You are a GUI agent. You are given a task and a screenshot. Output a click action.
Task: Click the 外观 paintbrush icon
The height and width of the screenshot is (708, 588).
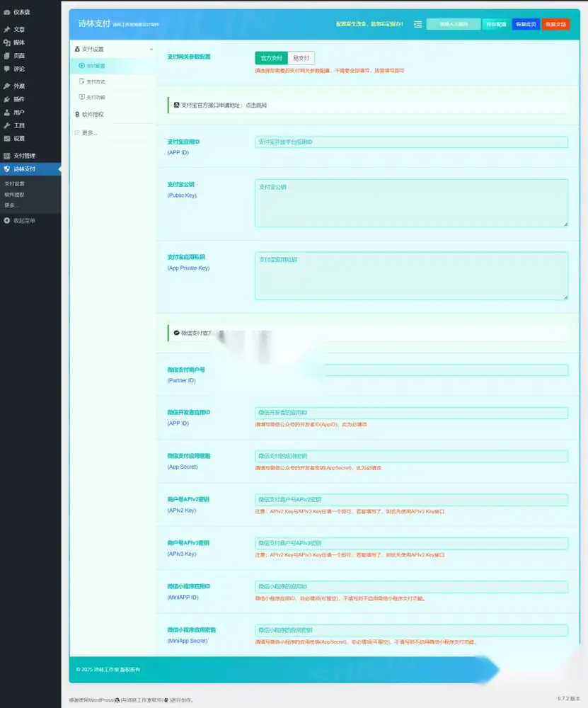tap(7, 86)
